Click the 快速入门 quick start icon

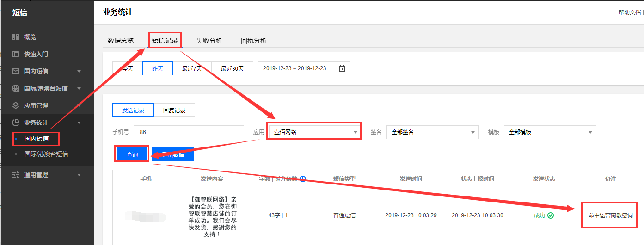click(x=16, y=54)
